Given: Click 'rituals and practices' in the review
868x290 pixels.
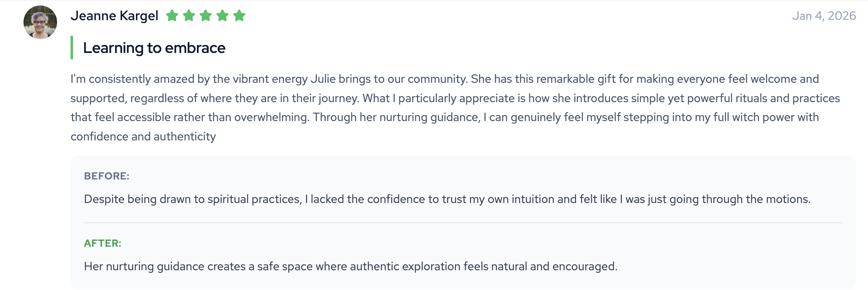Looking at the screenshot, I should click(x=776, y=98).
